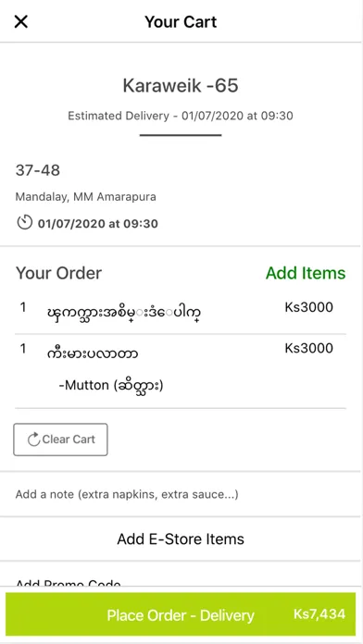Tap quantity 1 of first item

pos(23,307)
